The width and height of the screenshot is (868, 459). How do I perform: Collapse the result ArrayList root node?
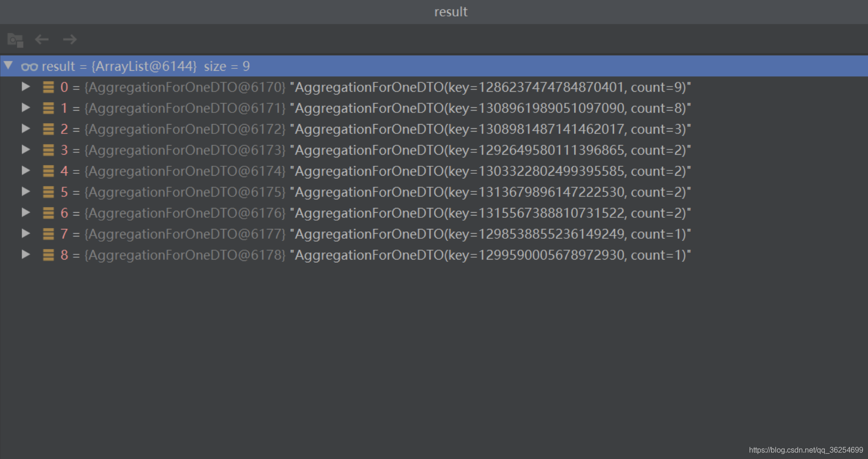tap(8, 65)
